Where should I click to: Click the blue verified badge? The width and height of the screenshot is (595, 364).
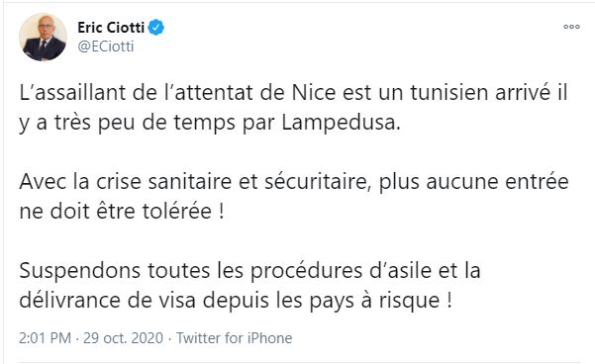[156, 28]
